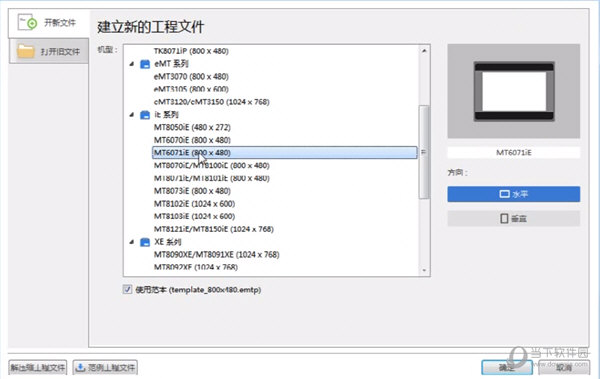Select highlighted MT6071iE (800 x 480) row
Image resolution: width=600 pixels, height=379 pixels.
pyautogui.click(x=285, y=153)
